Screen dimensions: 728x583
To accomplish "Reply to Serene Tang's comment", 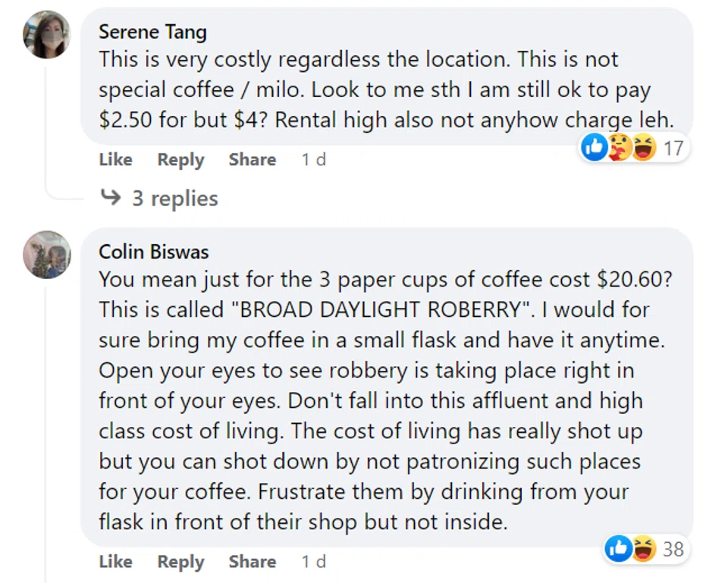I will click(x=180, y=160).
